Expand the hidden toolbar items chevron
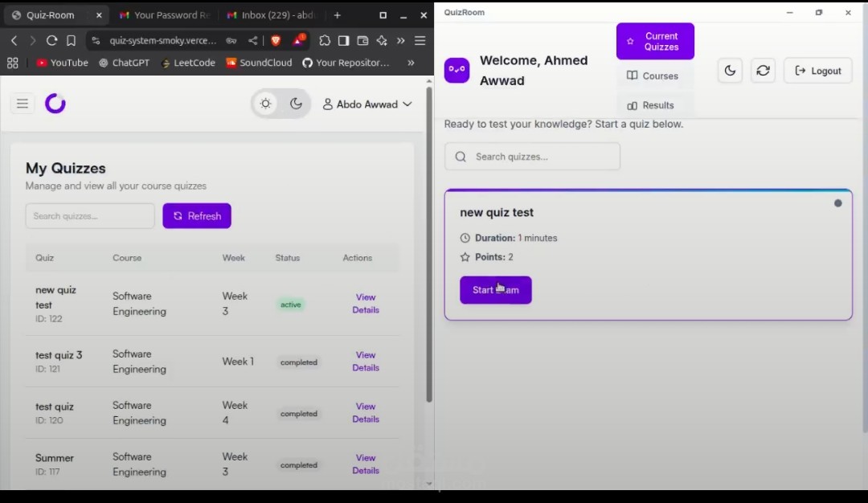 point(401,40)
